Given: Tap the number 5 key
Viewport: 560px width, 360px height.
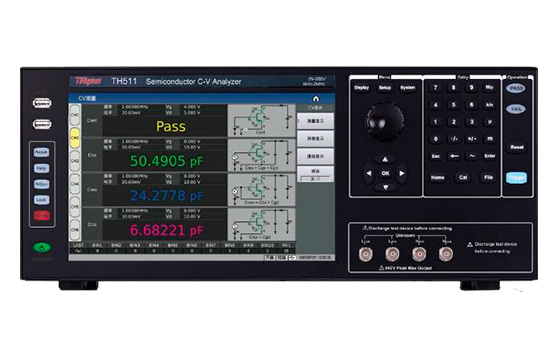Looking at the screenshot, I should pyautogui.click(x=454, y=105).
